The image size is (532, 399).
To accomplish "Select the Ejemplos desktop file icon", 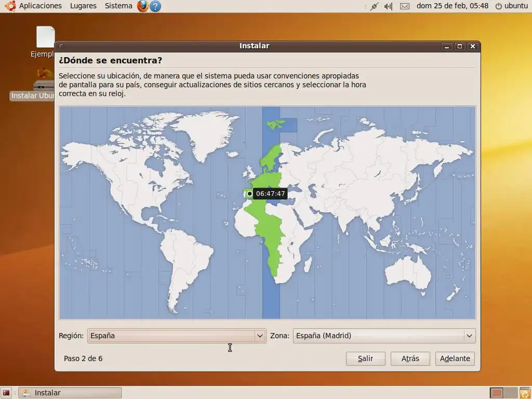I will click(45, 42).
